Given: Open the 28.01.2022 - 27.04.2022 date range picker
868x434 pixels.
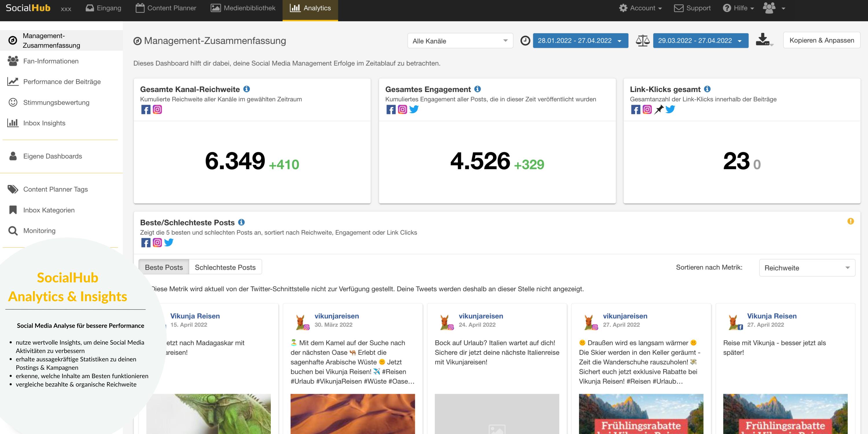Looking at the screenshot, I should (580, 41).
